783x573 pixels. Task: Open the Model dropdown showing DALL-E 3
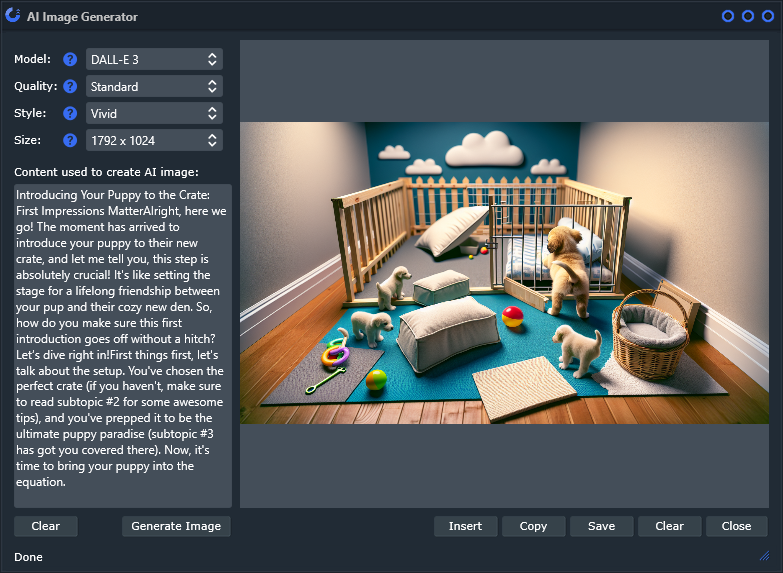coord(154,60)
